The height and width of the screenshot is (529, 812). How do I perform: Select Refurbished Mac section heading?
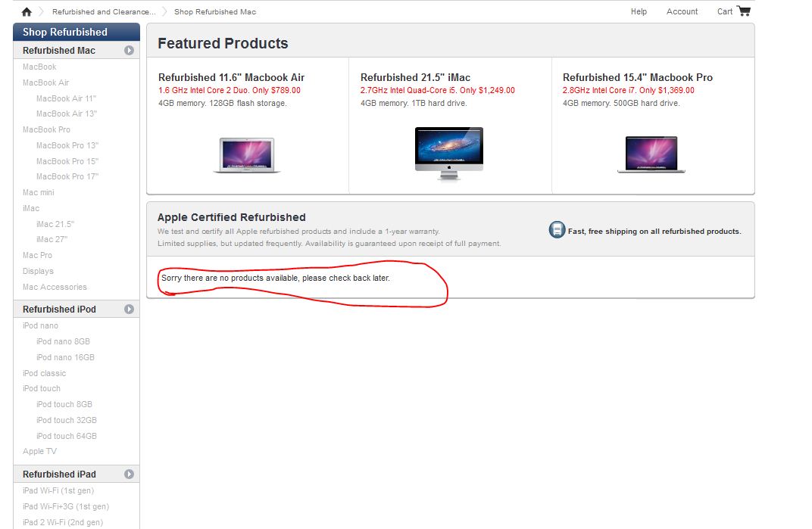59,50
